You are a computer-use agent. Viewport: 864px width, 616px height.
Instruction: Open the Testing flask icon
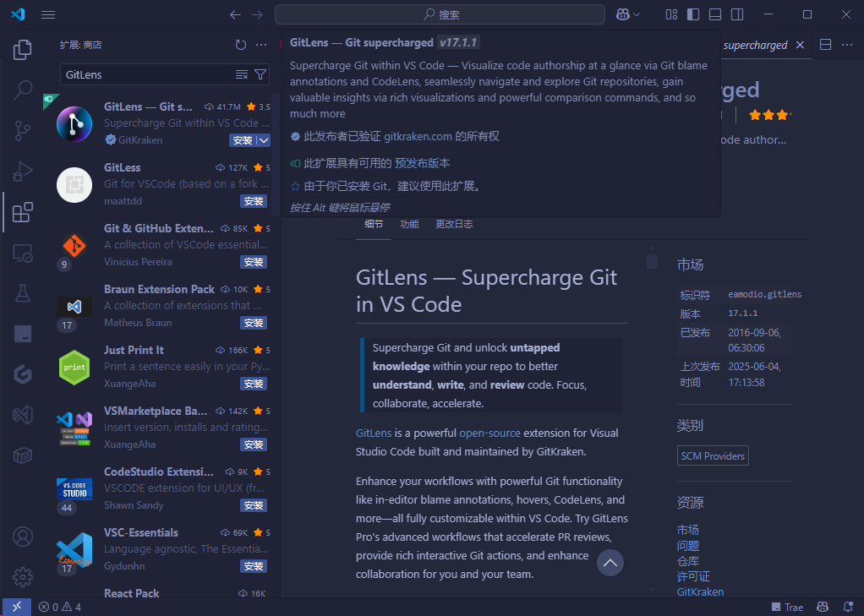[x=22, y=293]
